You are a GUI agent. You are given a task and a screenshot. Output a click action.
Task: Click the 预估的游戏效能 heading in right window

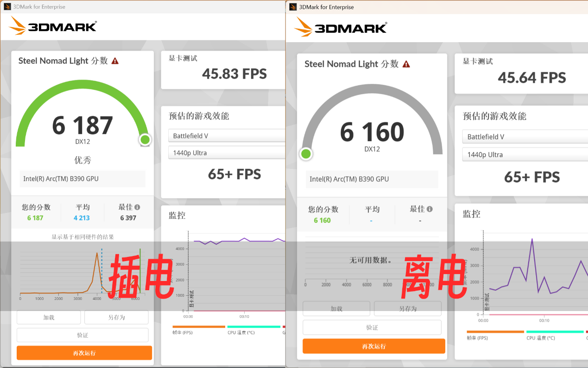494,116
